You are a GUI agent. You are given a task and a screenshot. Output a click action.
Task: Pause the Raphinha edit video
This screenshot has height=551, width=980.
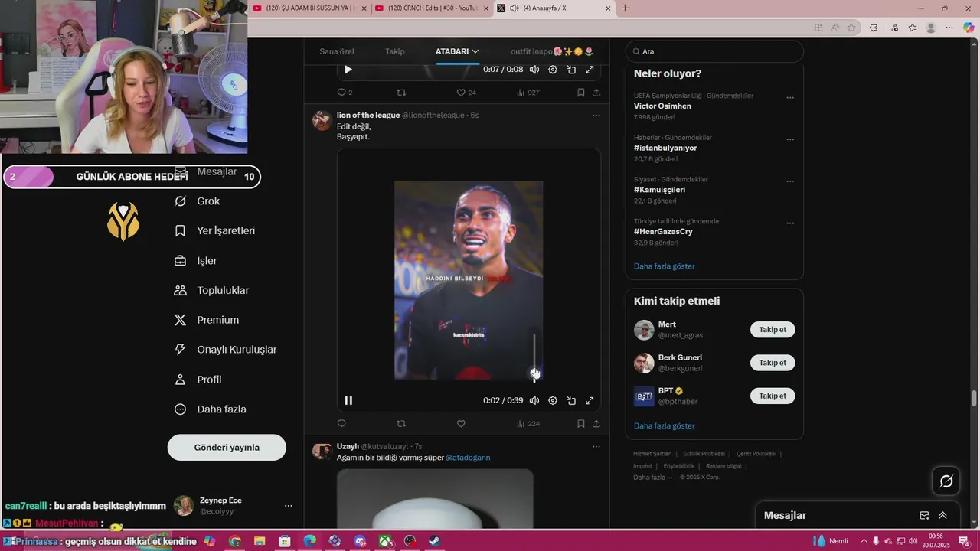tap(348, 400)
